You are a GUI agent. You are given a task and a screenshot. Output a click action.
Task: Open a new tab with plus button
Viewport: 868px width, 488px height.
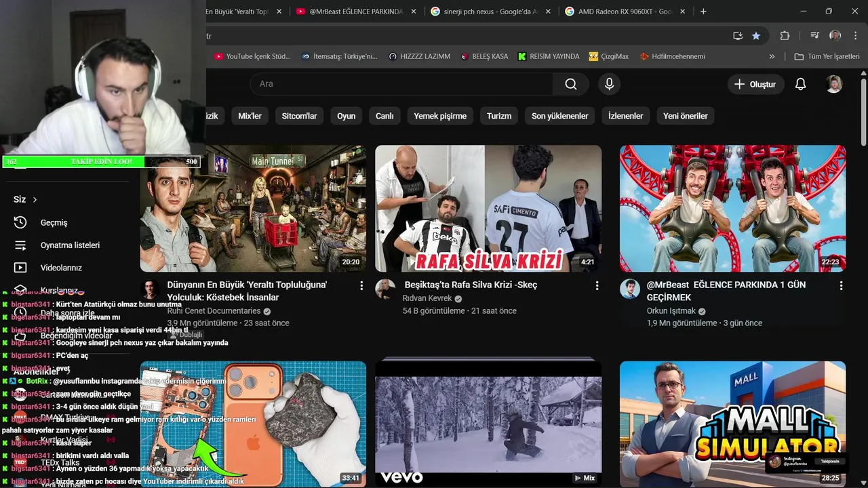pos(703,12)
